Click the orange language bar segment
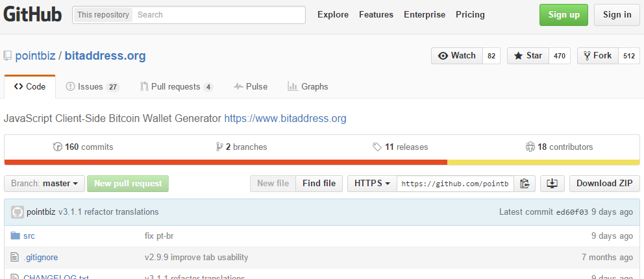 coord(226,162)
